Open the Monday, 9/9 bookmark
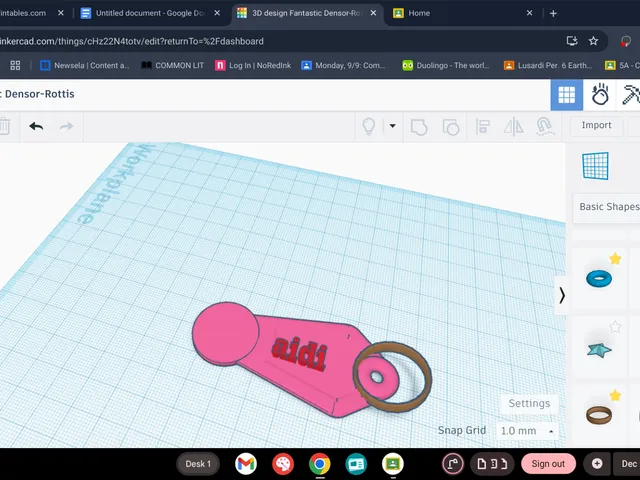This screenshot has height=480, width=640. point(344,65)
